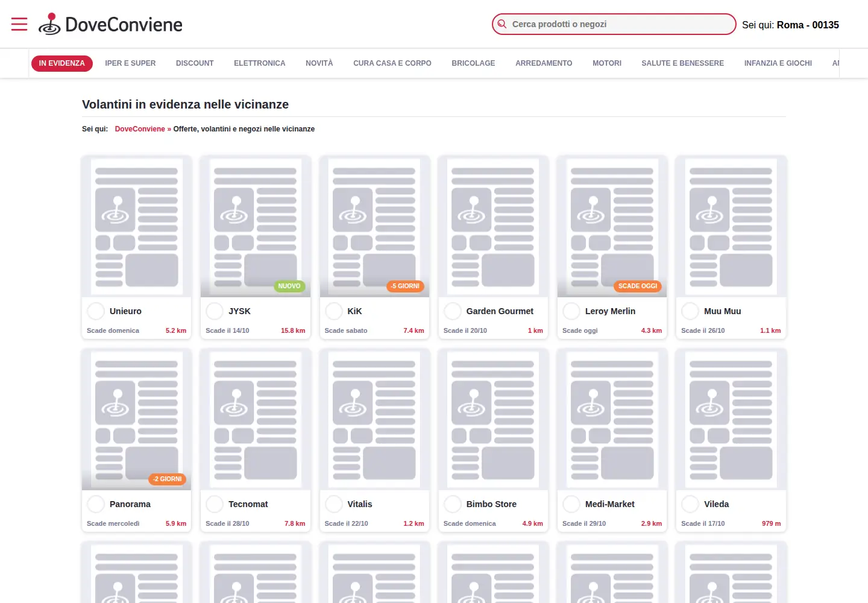Open the Unieuro flyer thumbnail
The width and height of the screenshot is (868, 603).
136,226
